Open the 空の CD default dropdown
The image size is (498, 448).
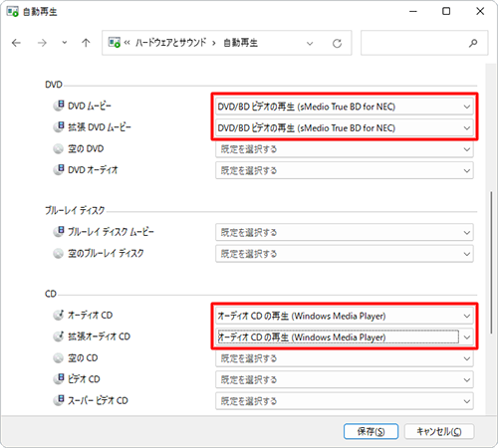tap(345, 358)
